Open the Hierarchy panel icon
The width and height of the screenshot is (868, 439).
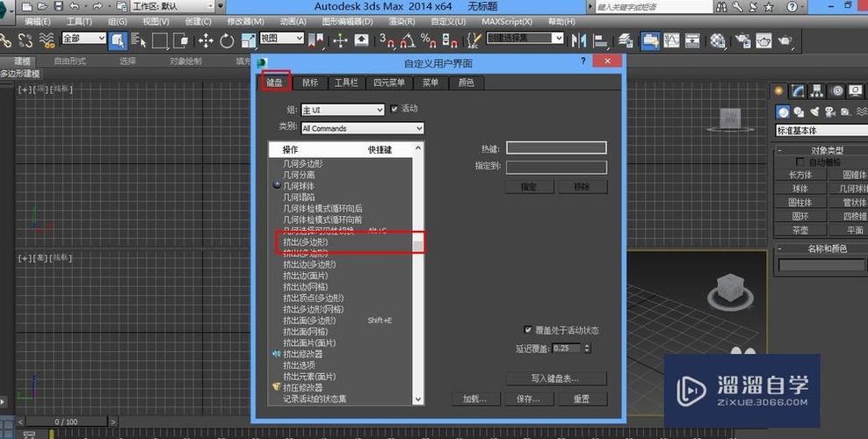pyautogui.click(x=817, y=90)
